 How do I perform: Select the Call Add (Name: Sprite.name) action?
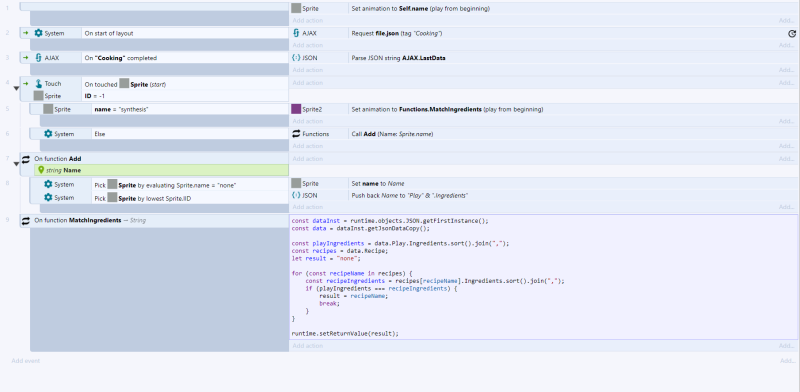point(573,134)
